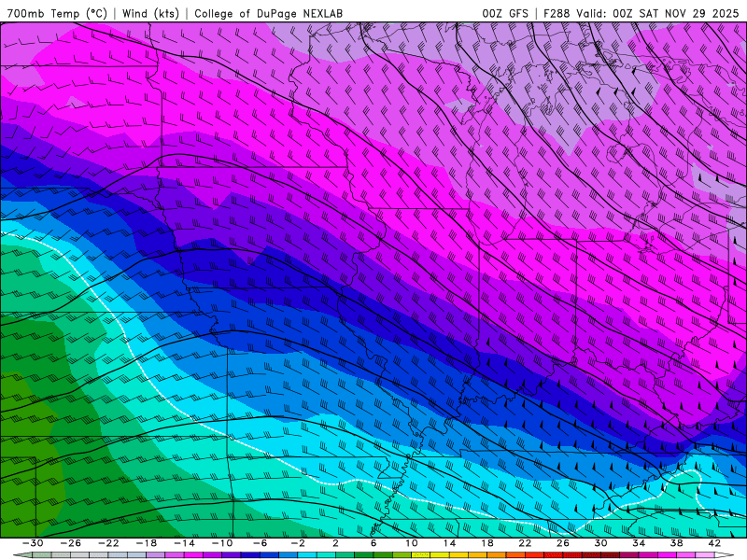Click the 'Valid: 00Z SAT NOV 29 2025' text
The image size is (747, 560).
[660, 13]
